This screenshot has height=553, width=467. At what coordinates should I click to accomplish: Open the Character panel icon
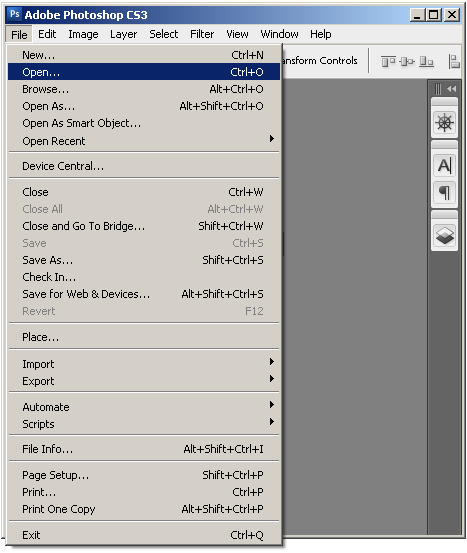(x=444, y=165)
